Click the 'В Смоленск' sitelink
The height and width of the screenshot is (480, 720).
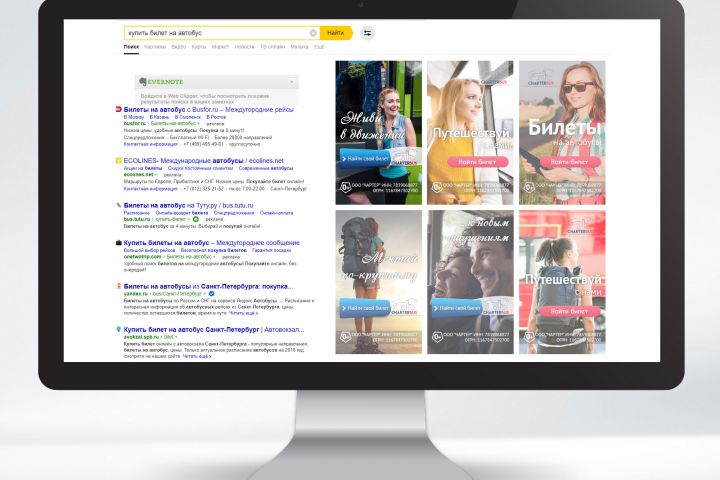[187, 117]
